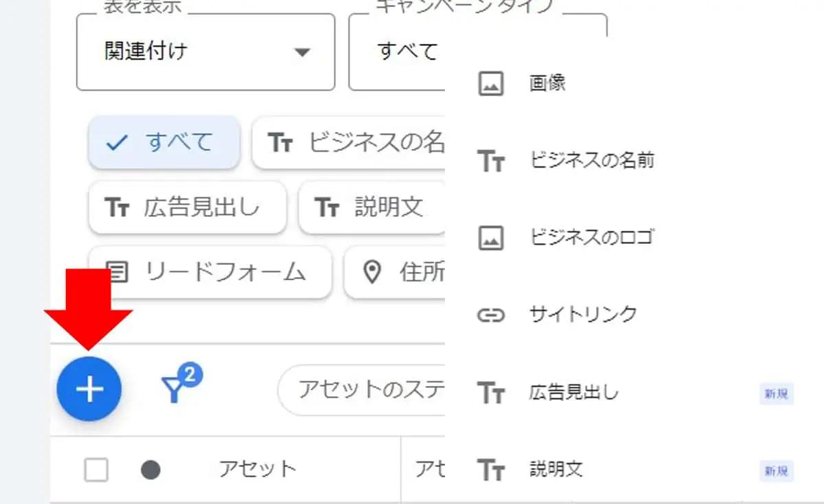The height and width of the screenshot is (504, 824).
Task: Toggle the すべて filter chip
Action: click(164, 142)
